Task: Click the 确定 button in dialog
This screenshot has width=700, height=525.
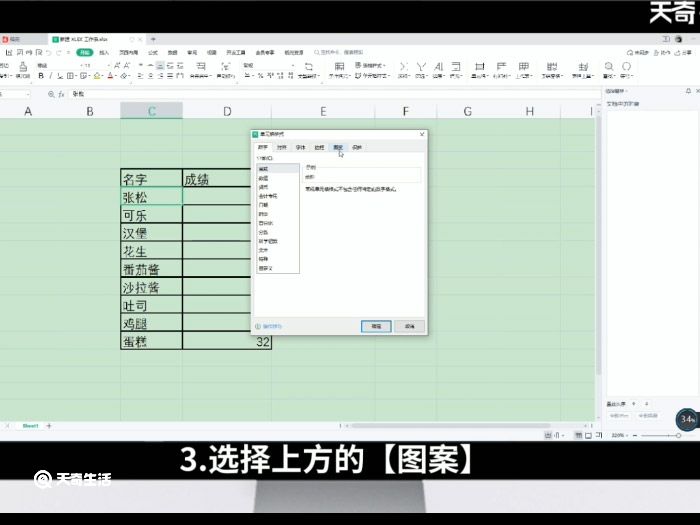Action: 376,326
